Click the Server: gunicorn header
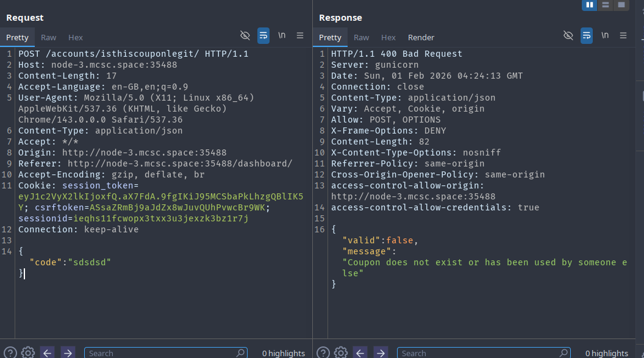This screenshot has width=644, height=358. [x=375, y=65]
